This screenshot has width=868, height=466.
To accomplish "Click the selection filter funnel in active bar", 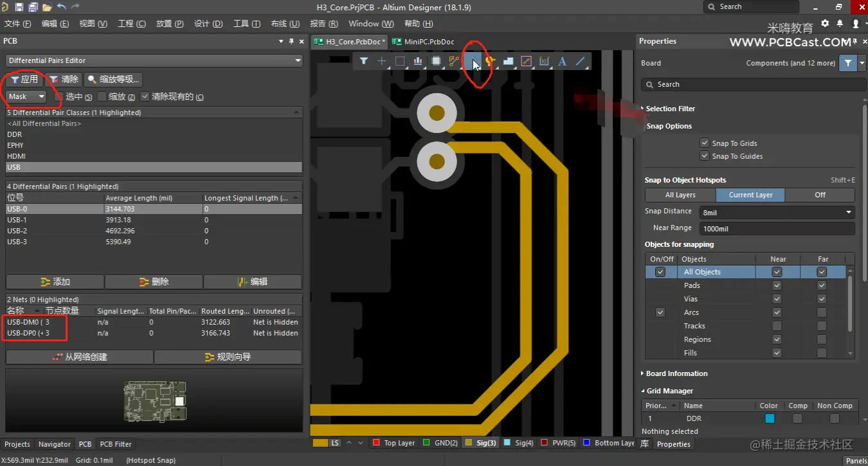I will point(364,62).
